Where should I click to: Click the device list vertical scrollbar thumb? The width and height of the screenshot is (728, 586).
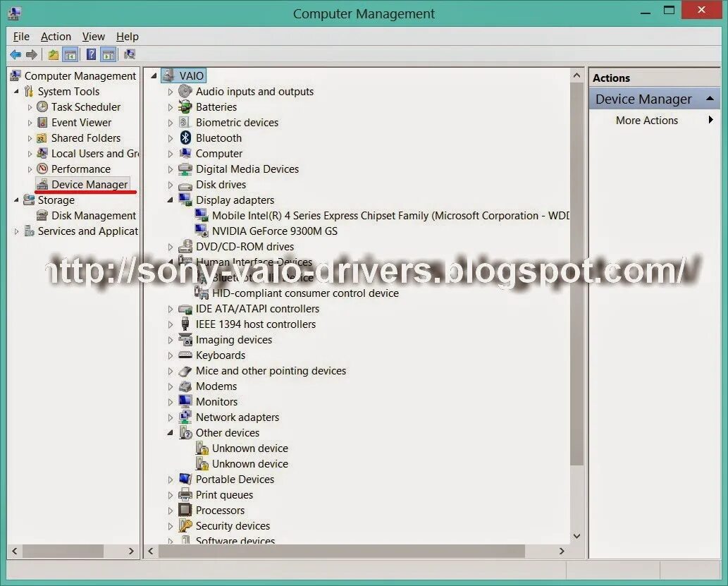click(576, 274)
